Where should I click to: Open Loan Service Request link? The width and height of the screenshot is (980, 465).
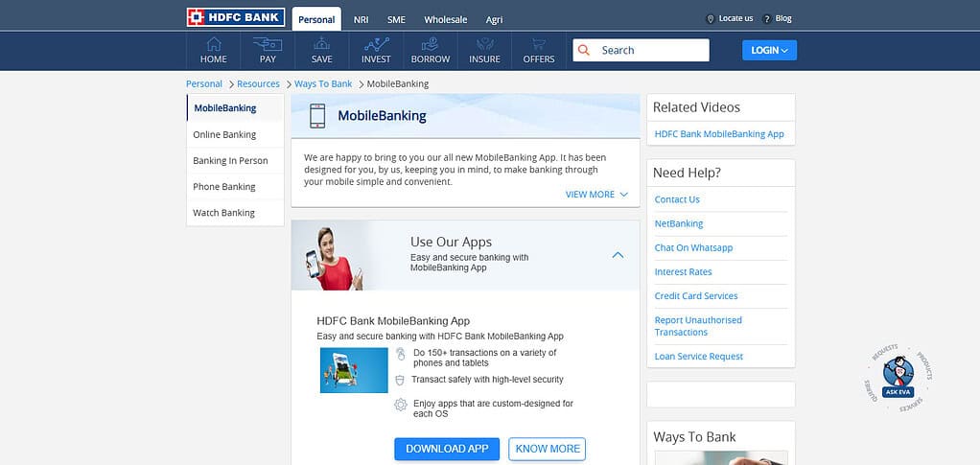[x=699, y=357]
